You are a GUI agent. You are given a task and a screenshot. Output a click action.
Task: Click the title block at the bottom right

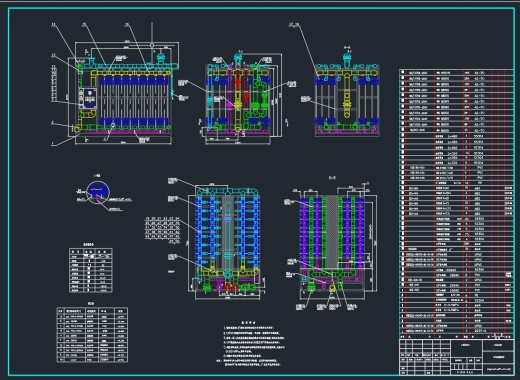click(456, 357)
